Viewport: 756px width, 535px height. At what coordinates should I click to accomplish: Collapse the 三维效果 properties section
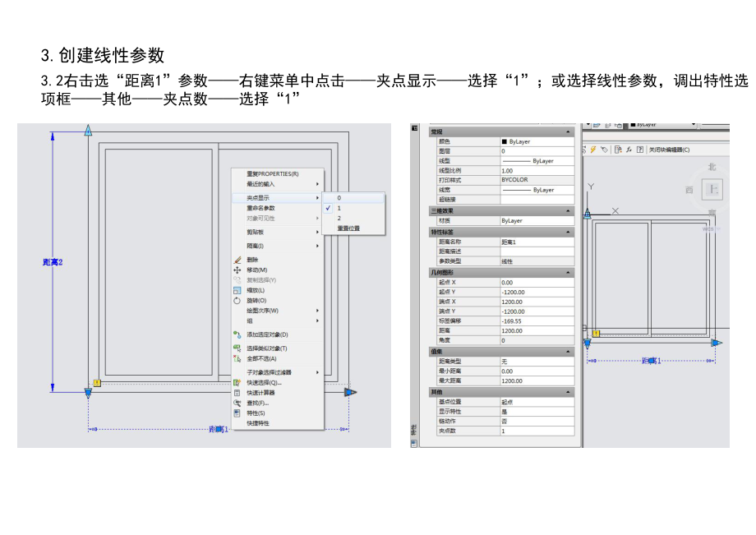[x=568, y=210]
